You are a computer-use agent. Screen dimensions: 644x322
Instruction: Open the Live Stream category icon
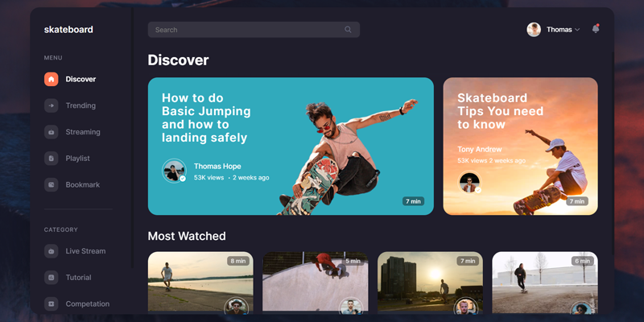click(x=51, y=251)
